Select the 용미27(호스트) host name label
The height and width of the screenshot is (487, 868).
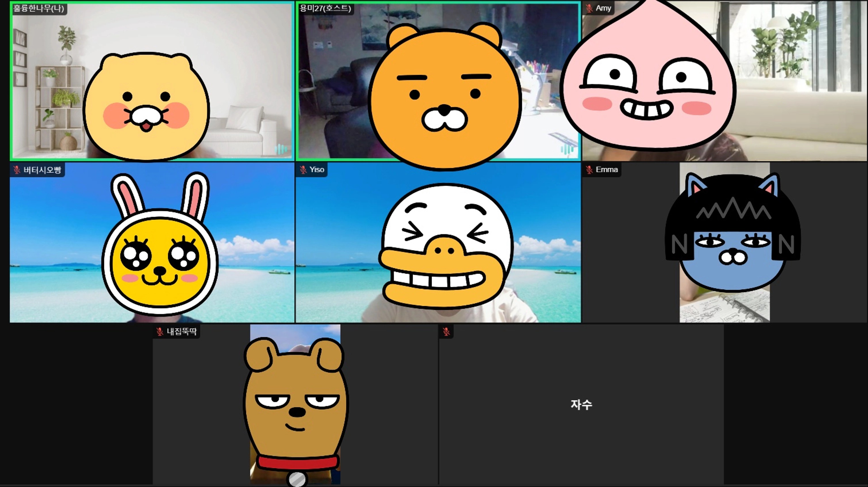tap(325, 8)
